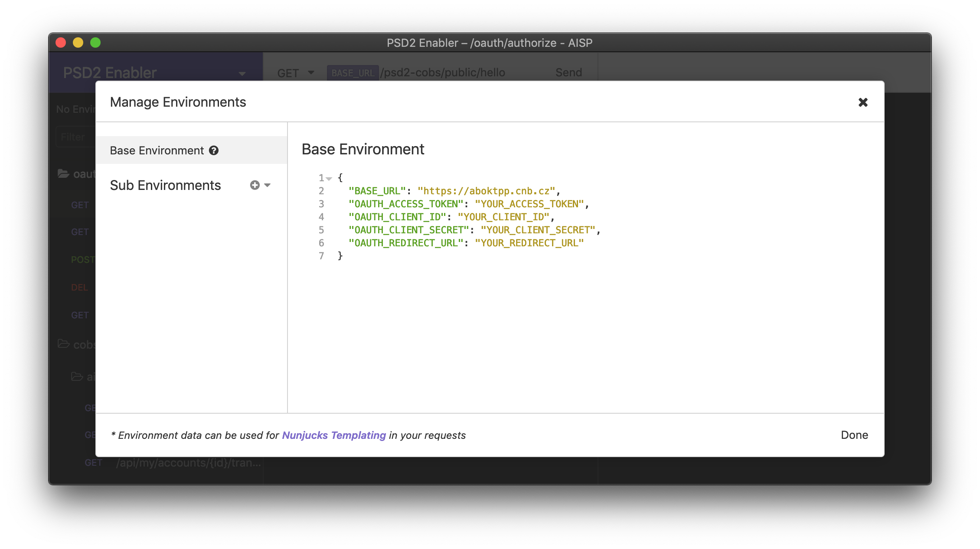Click the Base Environment heading
The height and width of the screenshot is (549, 980).
[x=363, y=149]
